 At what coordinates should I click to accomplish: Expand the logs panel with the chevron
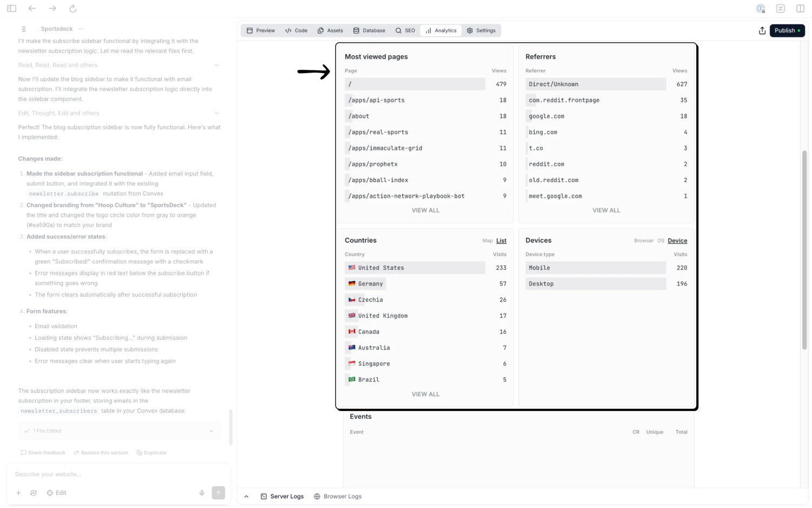(246, 496)
